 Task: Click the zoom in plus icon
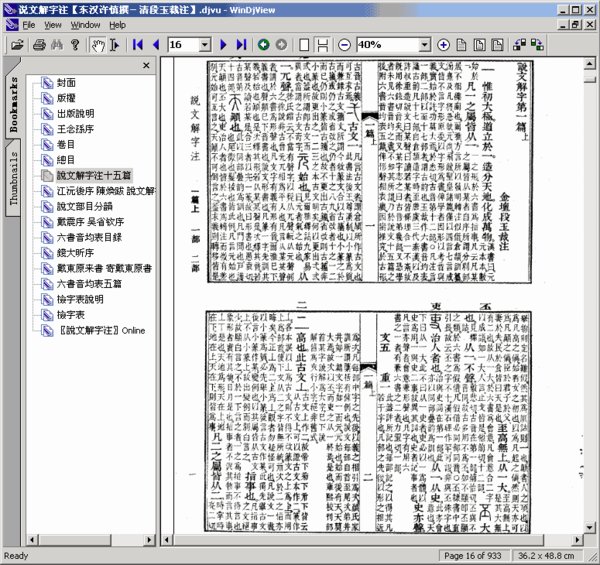(444, 45)
